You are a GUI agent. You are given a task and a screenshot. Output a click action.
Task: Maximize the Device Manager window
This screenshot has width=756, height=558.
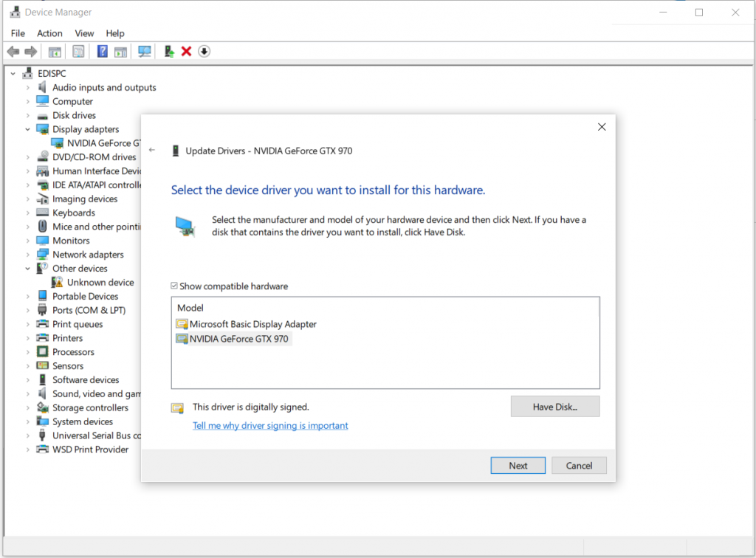(x=699, y=13)
